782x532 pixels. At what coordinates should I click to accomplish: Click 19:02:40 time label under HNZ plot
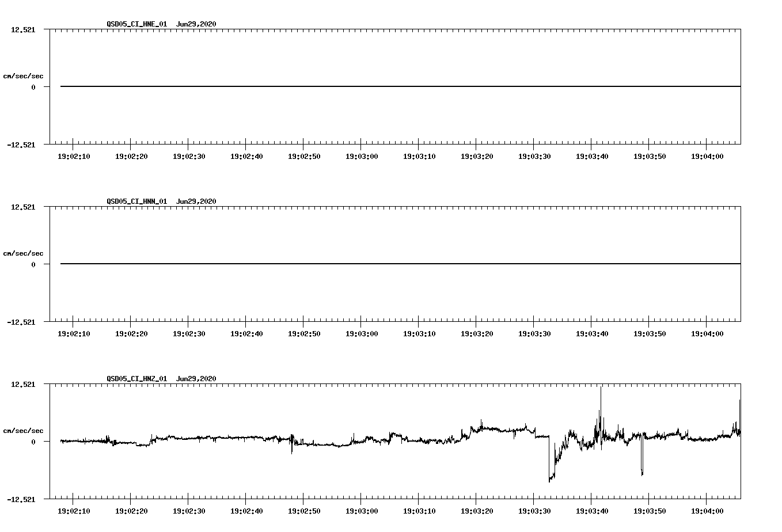point(246,511)
